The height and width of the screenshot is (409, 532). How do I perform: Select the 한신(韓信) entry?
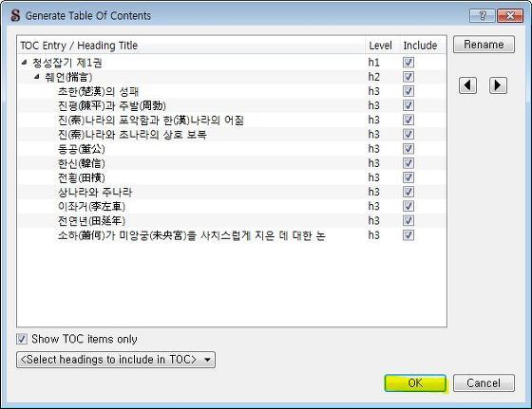[81, 163]
